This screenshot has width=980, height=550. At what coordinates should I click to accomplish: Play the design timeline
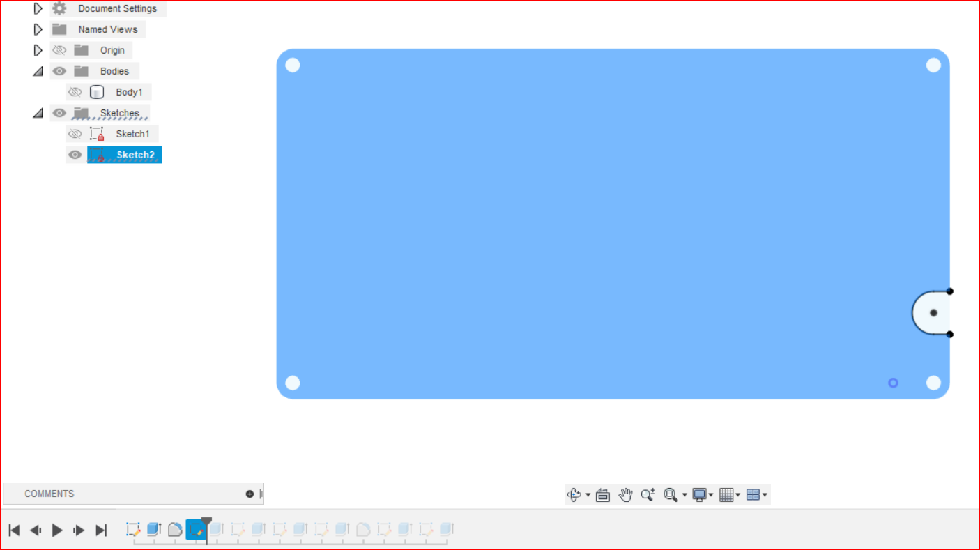pyautogui.click(x=57, y=530)
